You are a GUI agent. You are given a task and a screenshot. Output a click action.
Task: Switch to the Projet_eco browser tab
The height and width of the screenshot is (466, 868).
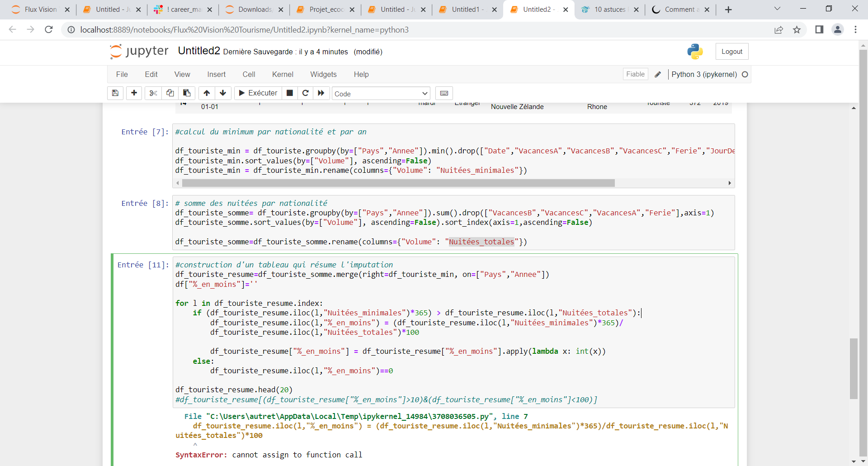point(325,10)
